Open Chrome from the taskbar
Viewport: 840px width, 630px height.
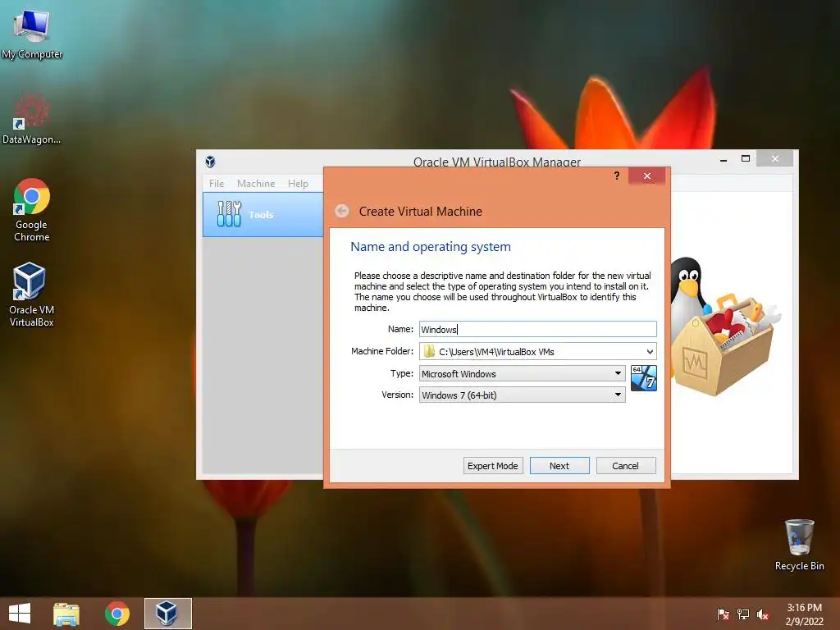coord(117,614)
